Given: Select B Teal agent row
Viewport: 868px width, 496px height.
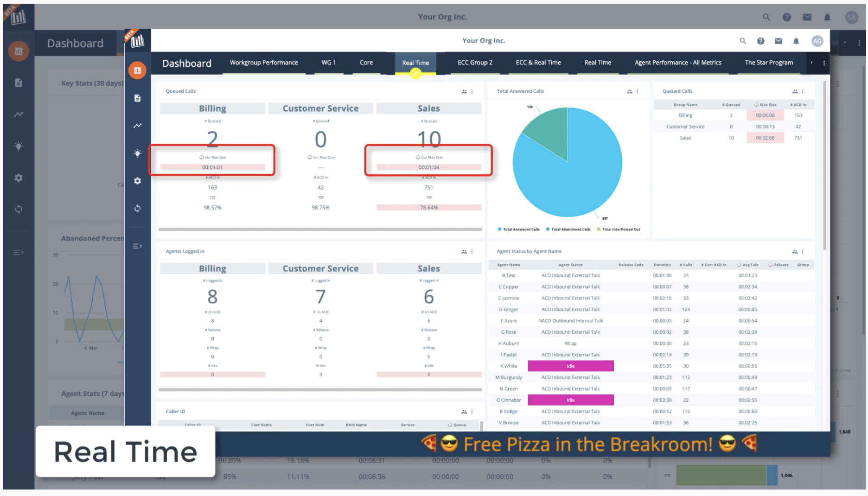Looking at the screenshot, I should pyautogui.click(x=651, y=275).
